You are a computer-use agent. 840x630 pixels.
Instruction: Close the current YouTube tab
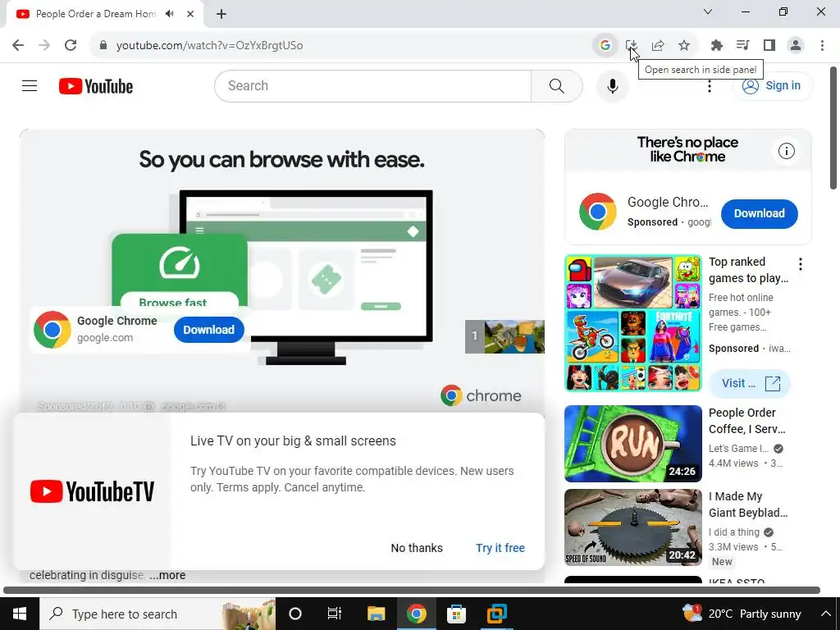pyautogui.click(x=190, y=14)
